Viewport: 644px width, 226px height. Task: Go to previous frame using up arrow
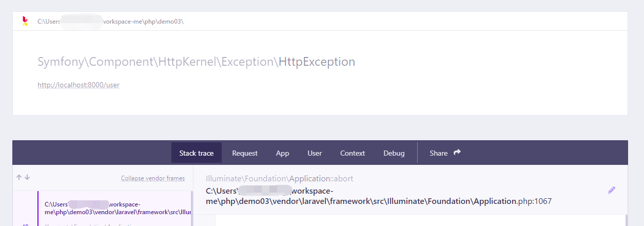(x=19, y=177)
